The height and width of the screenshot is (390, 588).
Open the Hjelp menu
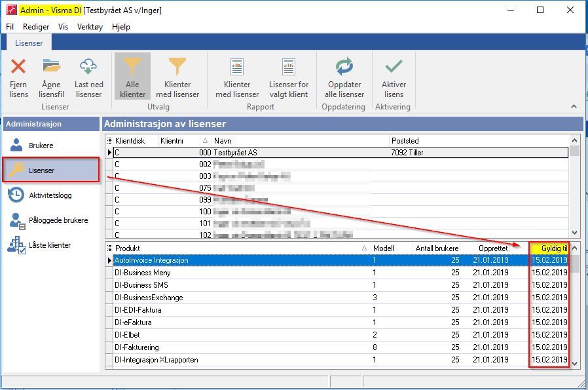[120, 27]
